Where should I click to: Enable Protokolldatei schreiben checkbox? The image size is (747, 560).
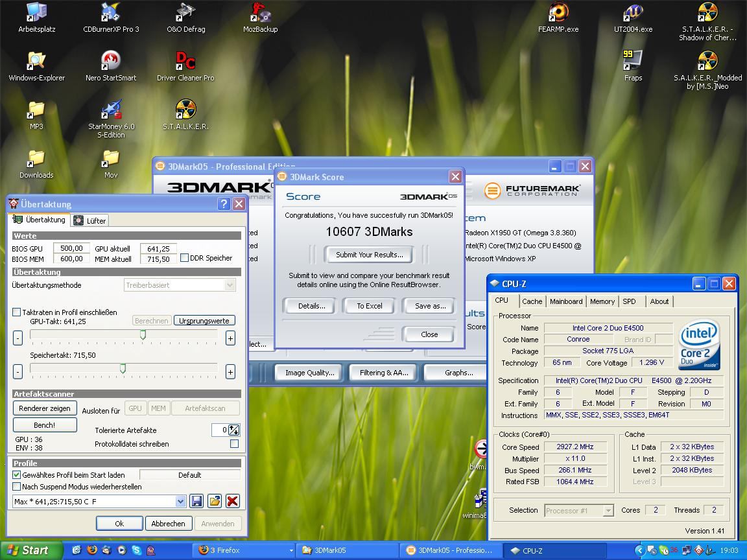(x=234, y=443)
